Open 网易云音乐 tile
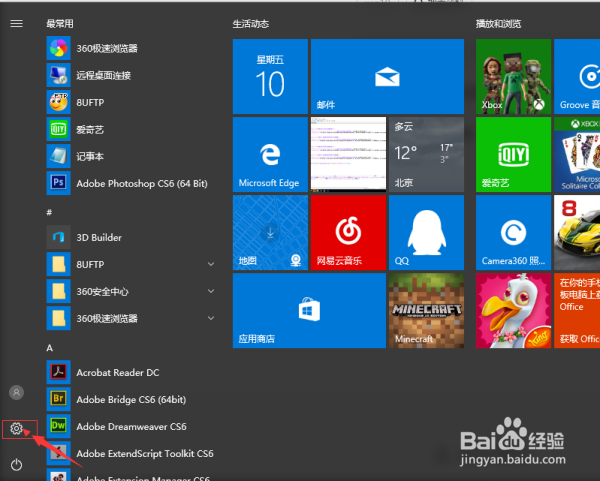The width and height of the screenshot is (600, 481). [x=348, y=233]
